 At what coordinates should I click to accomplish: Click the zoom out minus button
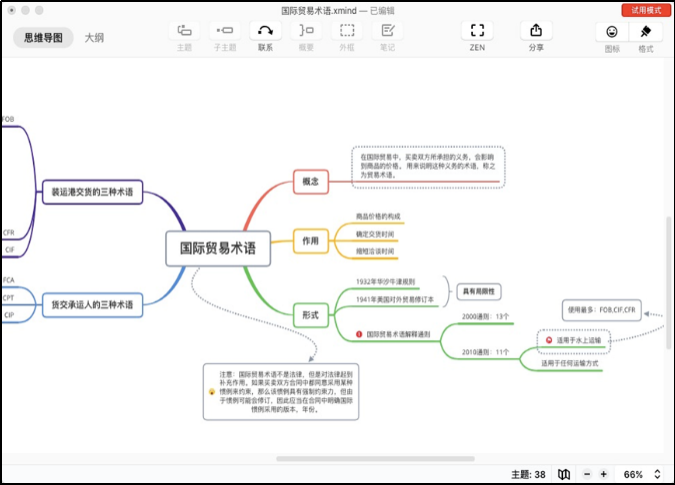coord(586,473)
